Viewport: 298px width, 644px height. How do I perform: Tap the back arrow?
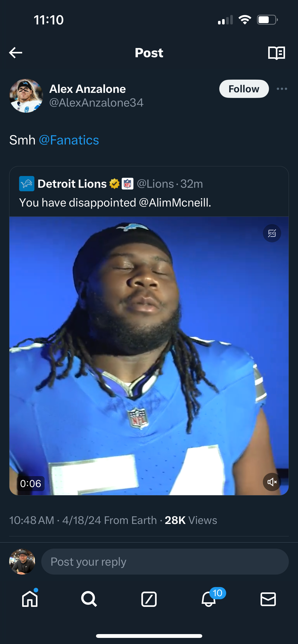[16, 53]
